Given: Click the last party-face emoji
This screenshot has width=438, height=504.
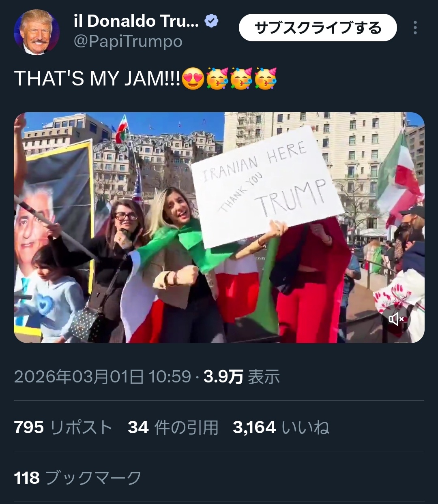Looking at the screenshot, I should tap(265, 78).
